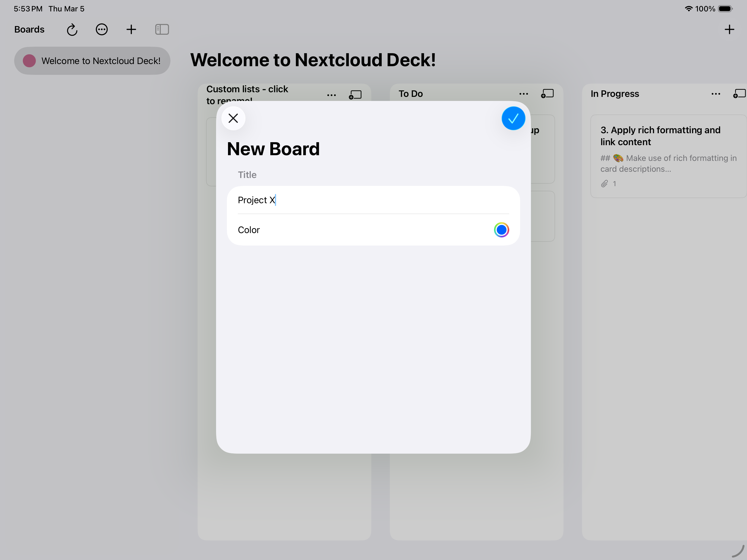This screenshot has width=747, height=560.
Task: Tap the Color row label
Action: (249, 230)
